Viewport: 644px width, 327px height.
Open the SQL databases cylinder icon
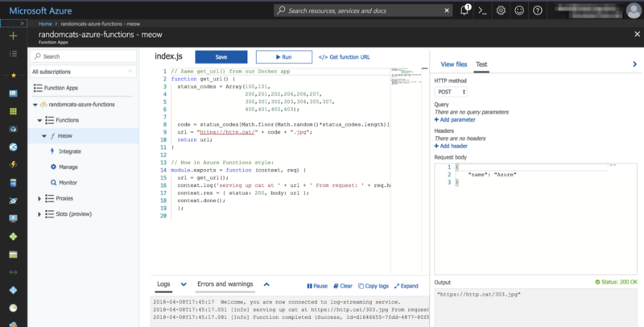tap(13, 183)
